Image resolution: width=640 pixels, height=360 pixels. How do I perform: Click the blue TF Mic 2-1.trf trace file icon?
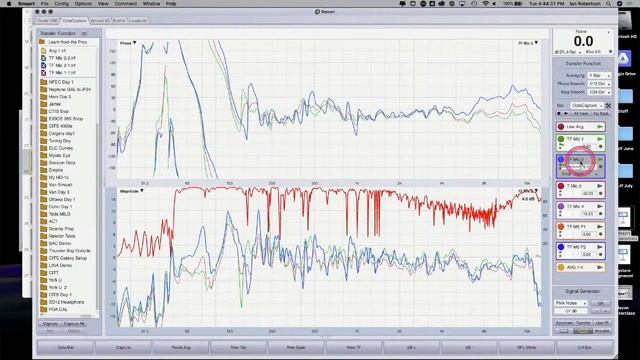coord(43,65)
